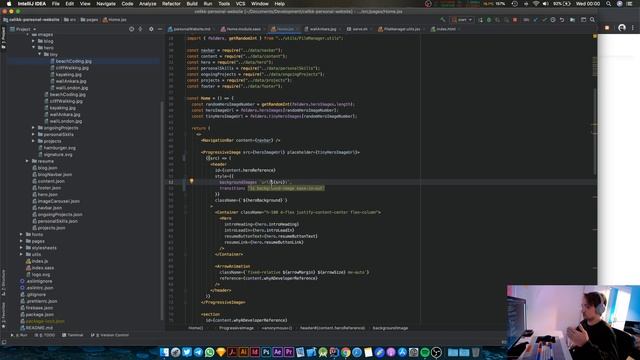
Task: Open Twitter from the Dock
Action: (x=187, y=352)
